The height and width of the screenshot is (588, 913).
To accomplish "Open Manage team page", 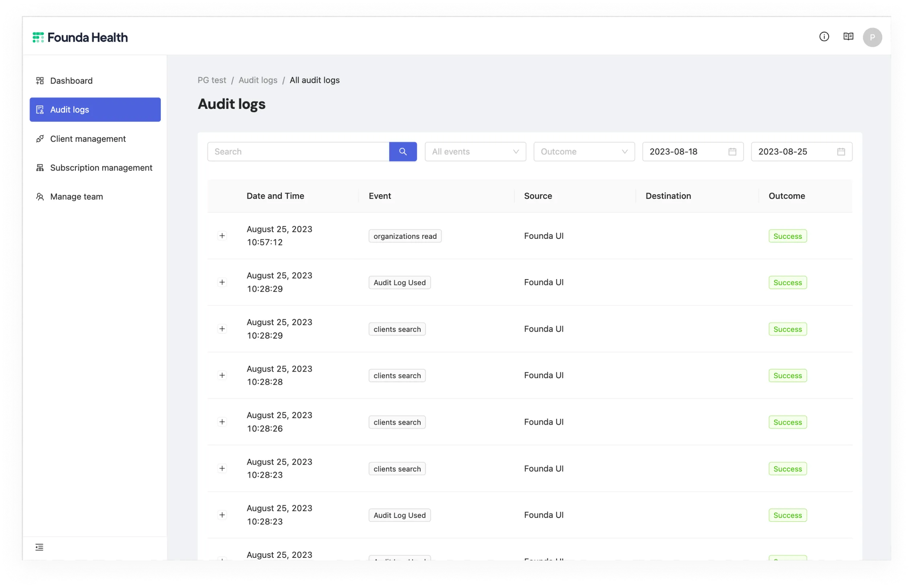I will click(95, 197).
